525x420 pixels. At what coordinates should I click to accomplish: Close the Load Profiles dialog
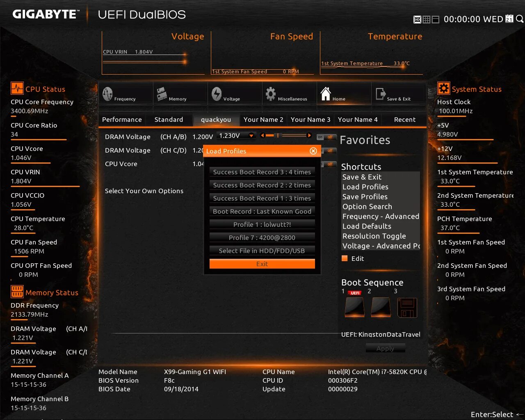coord(313,151)
